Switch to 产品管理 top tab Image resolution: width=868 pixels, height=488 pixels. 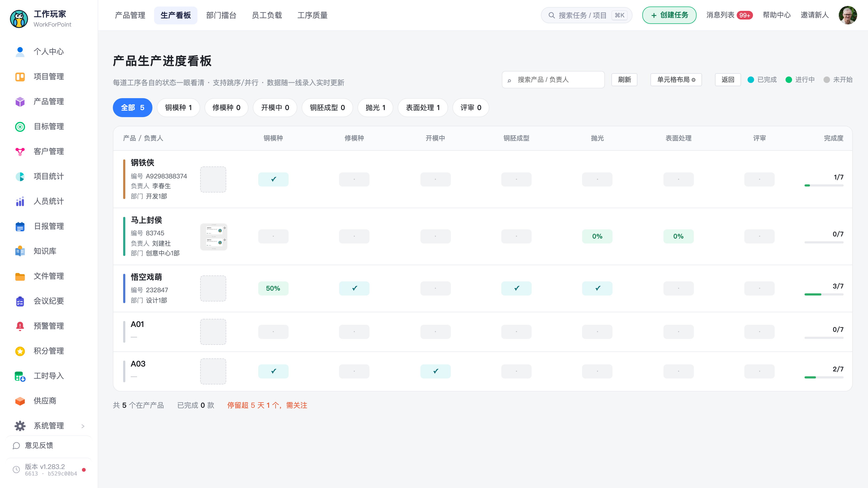130,15
